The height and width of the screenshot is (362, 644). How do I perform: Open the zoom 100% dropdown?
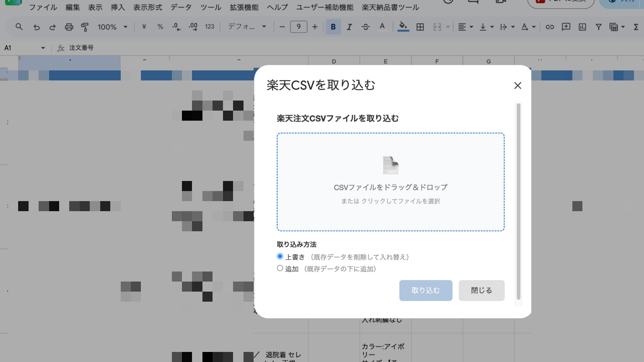(x=112, y=27)
